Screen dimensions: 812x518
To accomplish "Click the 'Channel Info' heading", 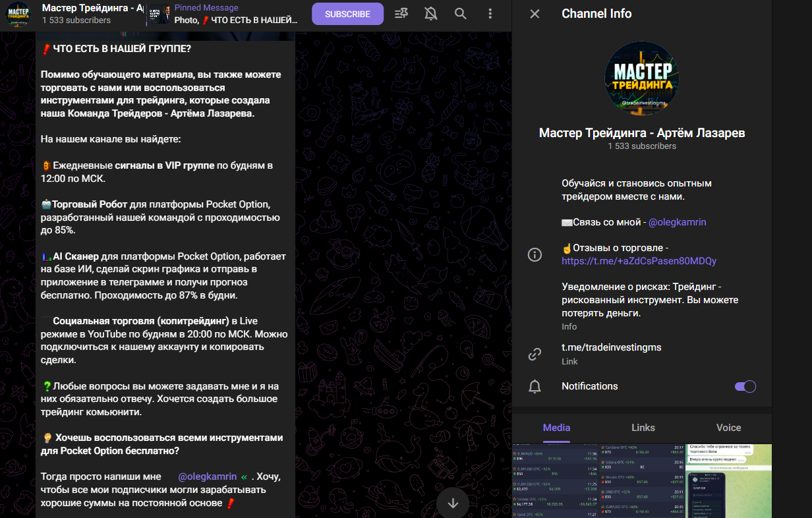I will 596,14.
